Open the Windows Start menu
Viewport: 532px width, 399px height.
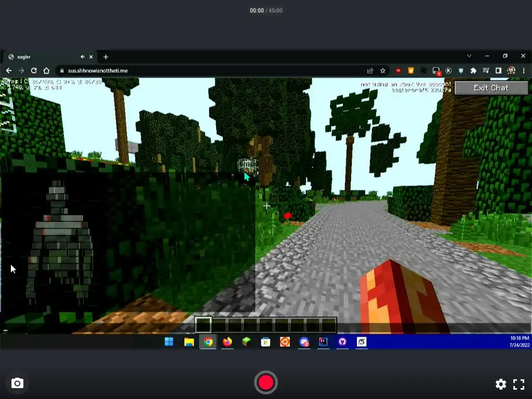169,342
